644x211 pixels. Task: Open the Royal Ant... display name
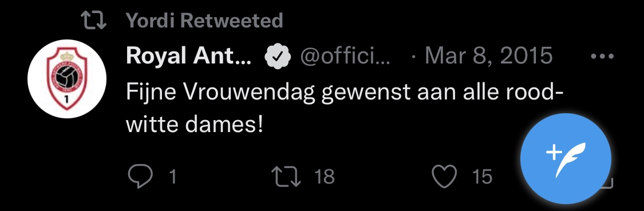tap(188, 56)
